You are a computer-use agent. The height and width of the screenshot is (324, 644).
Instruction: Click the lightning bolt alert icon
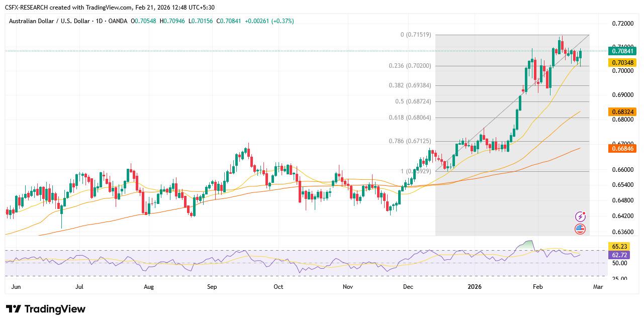[581, 216]
